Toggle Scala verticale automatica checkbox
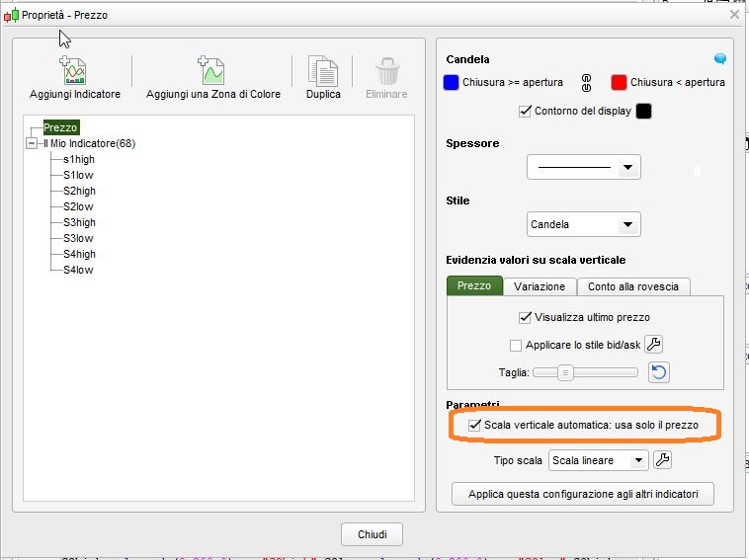Image resolution: width=749 pixels, height=560 pixels. click(474, 425)
